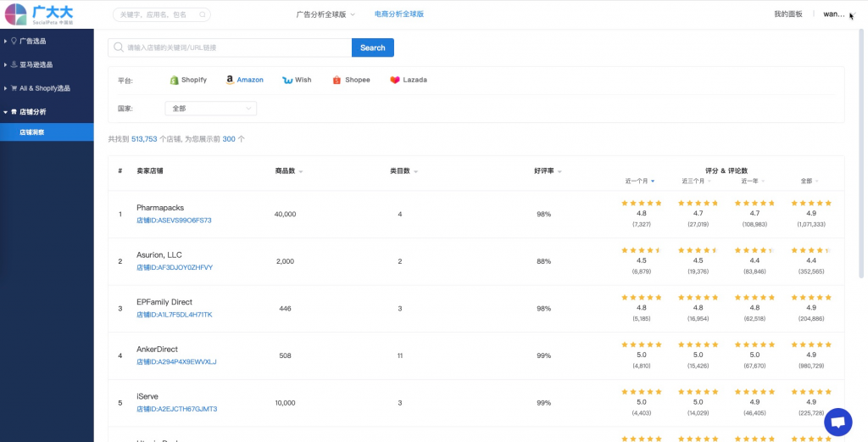
Task: Click the icon beside 亚马逊选品
Action: pos(14,64)
